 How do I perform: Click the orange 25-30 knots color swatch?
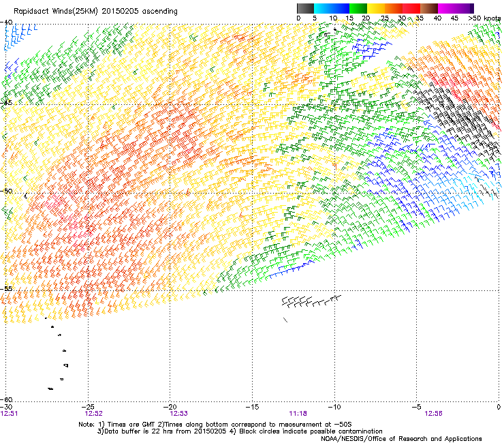[x=394, y=8]
